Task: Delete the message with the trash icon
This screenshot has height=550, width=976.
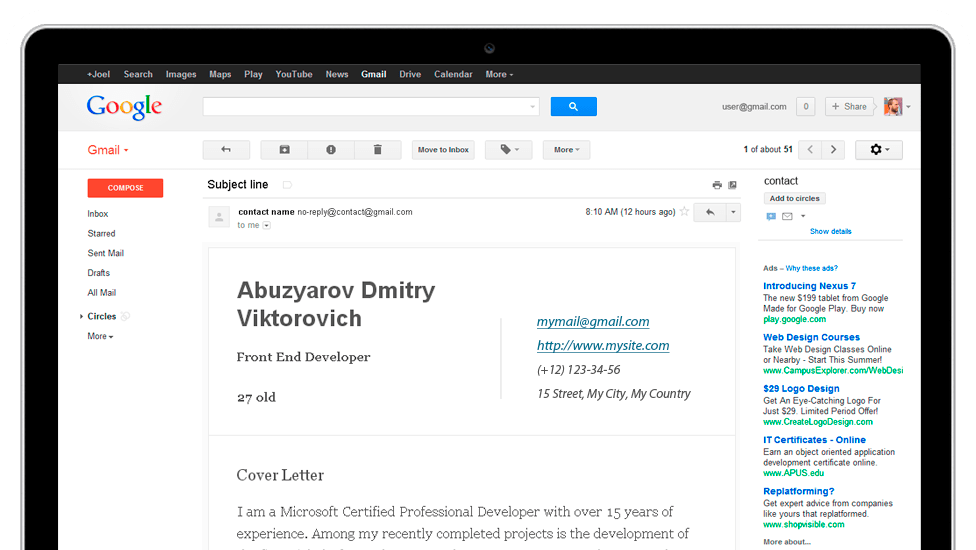Action: [x=378, y=149]
